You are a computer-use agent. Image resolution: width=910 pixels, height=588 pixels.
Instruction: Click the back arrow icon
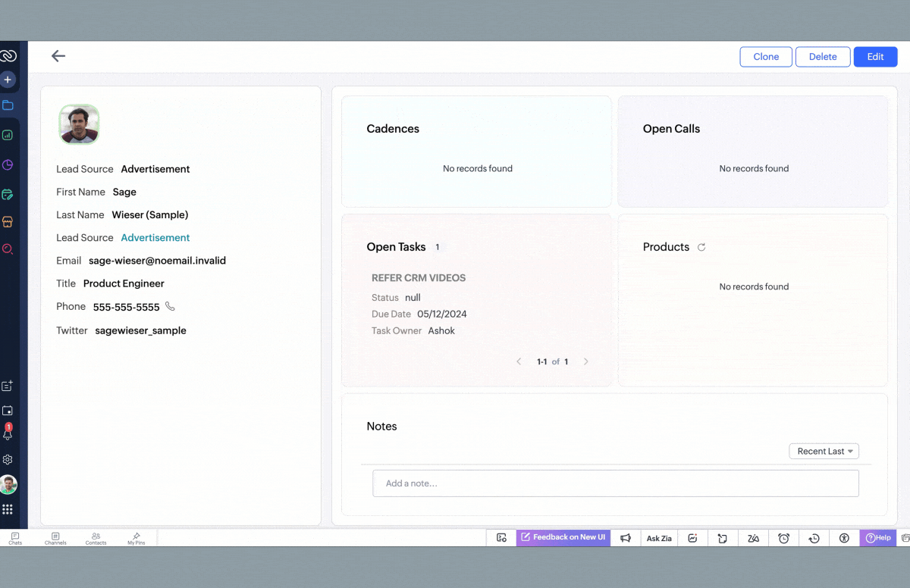[x=58, y=56]
